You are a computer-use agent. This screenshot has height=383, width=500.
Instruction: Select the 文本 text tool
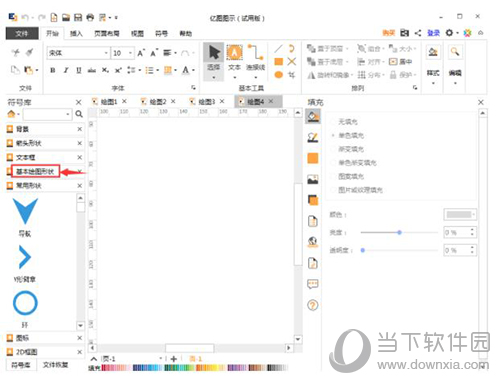pyautogui.click(x=234, y=61)
